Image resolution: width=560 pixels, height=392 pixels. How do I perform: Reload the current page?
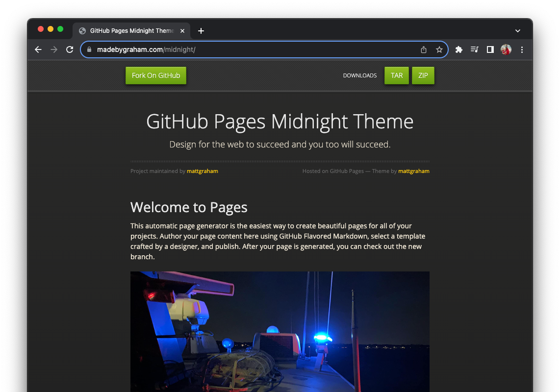click(x=70, y=49)
